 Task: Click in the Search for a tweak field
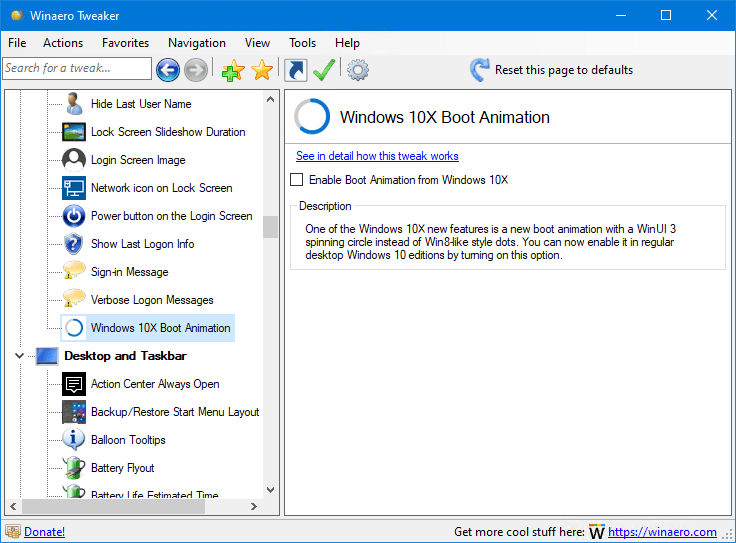point(77,69)
